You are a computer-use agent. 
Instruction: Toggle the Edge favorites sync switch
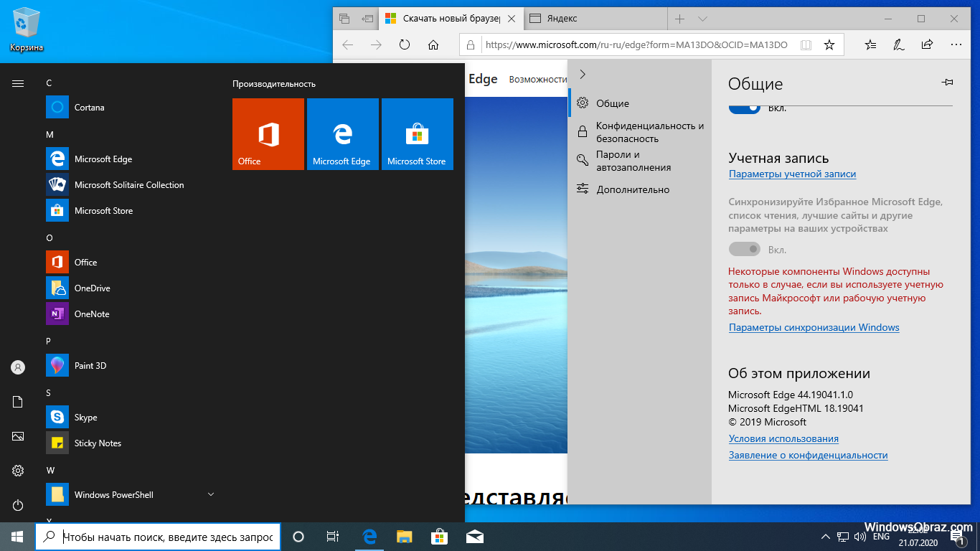744,250
